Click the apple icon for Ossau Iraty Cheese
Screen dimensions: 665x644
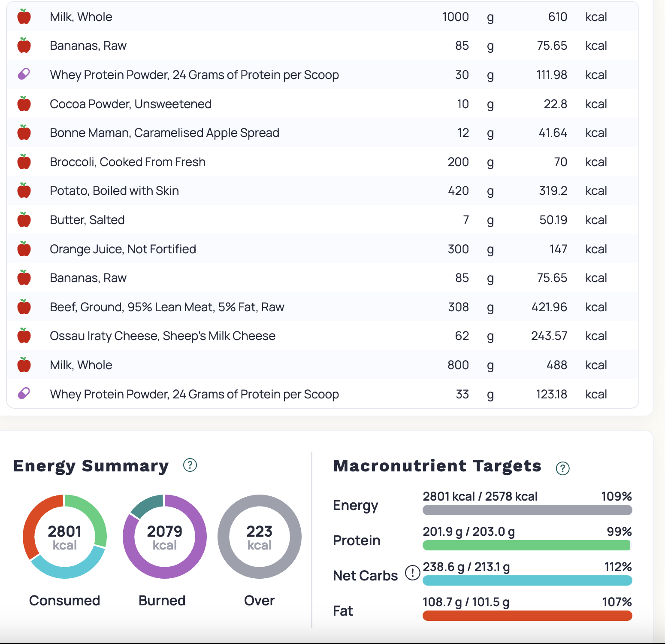(24, 336)
